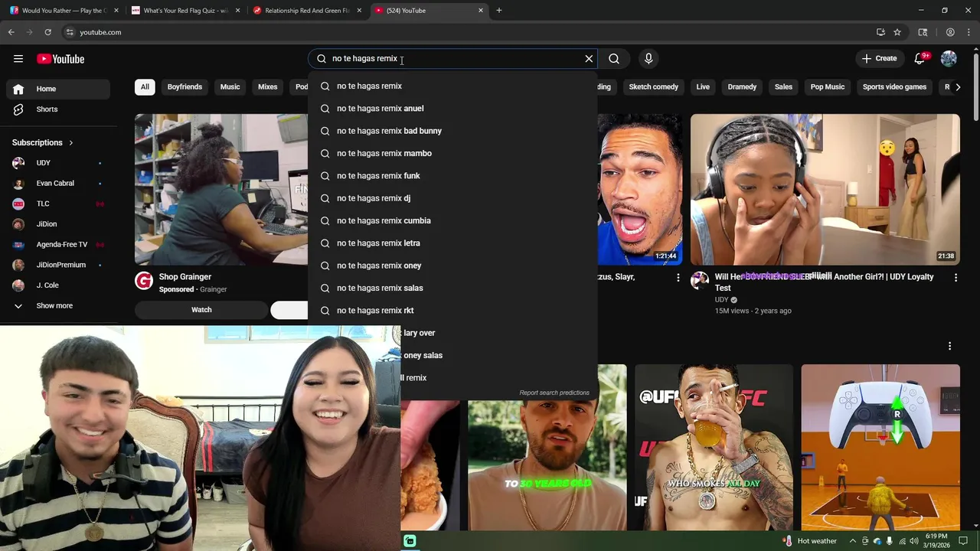980x551 pixels.
Task: Expand the Subscriptions section chevron
Action: [x=71, y=143]
